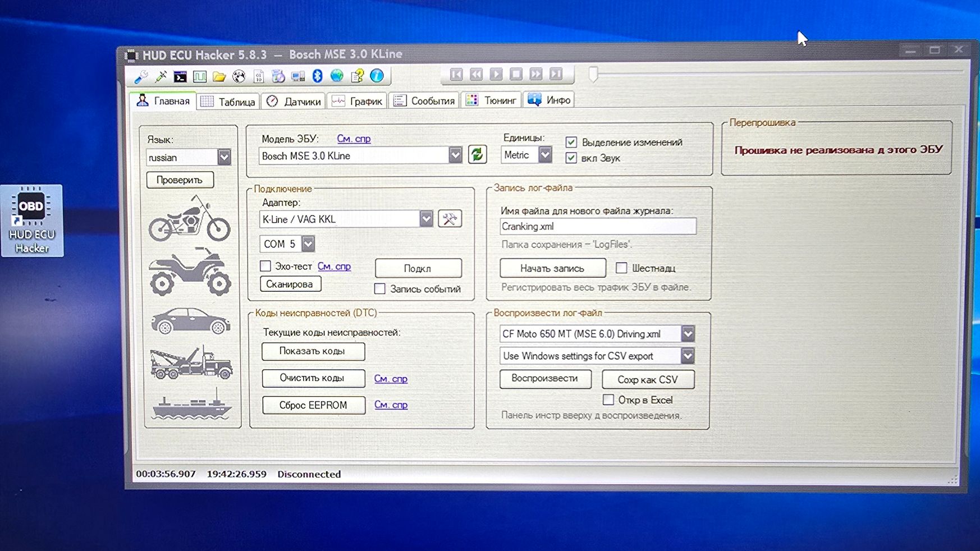The width and height of the screenshot is (980, 551).
Task: Click the Начать запись button
Action: coord(553,268)
